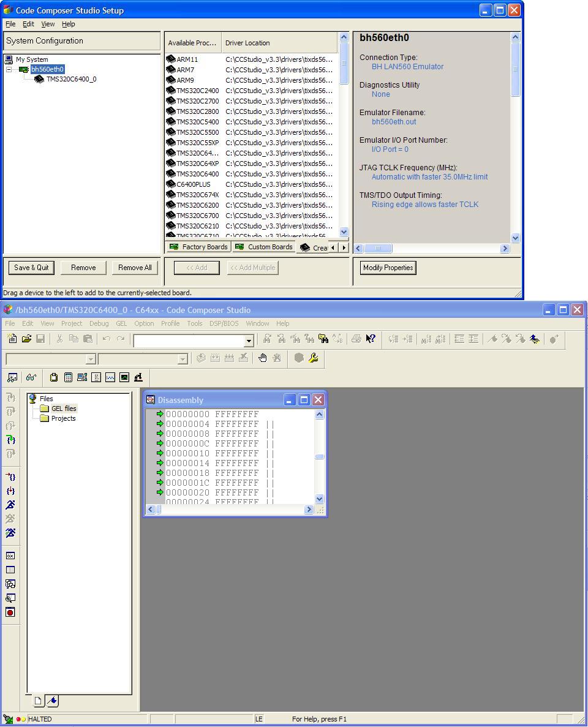Open the Watch window glasses icon
588x727 pixels.
tap(31, 378)
